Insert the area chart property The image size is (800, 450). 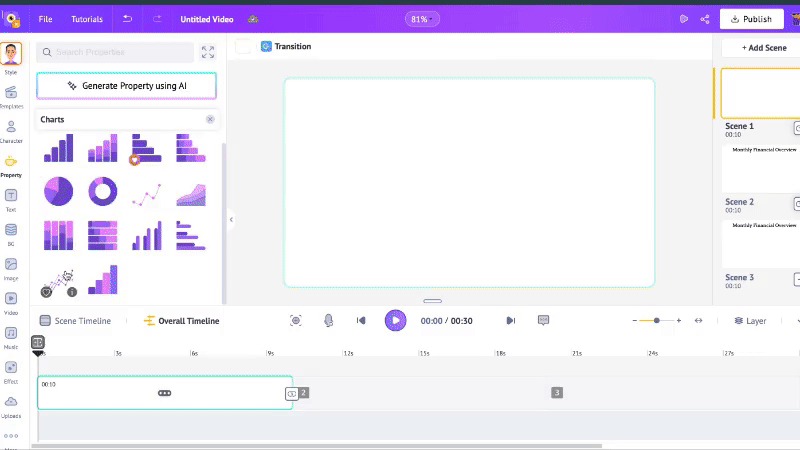tap(191, 195)
